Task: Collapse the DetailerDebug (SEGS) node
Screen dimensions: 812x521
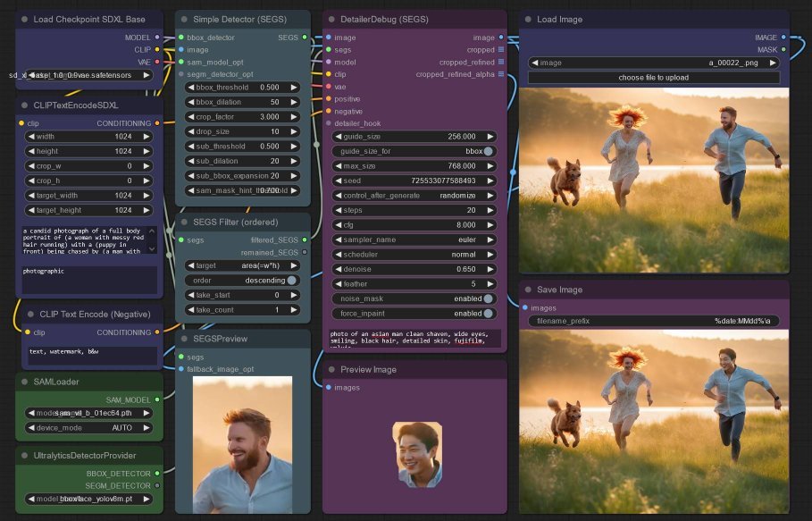Action: tap(331, 19)
